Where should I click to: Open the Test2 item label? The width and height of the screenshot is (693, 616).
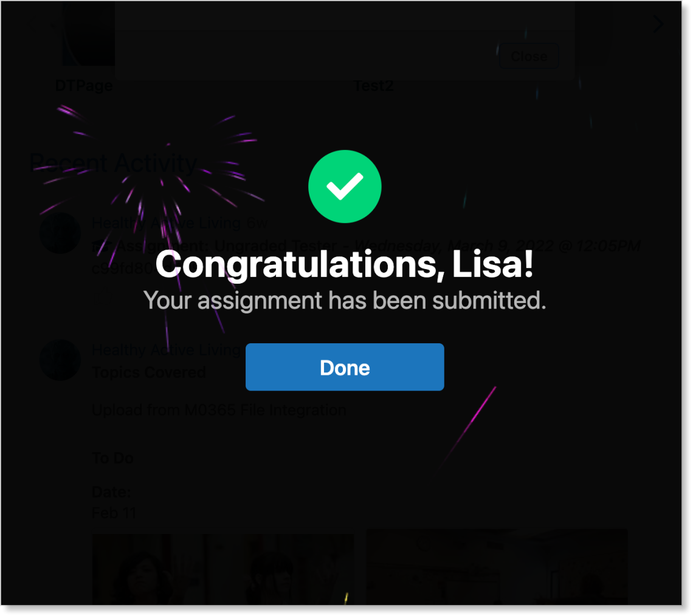click(x=373, y=85)
